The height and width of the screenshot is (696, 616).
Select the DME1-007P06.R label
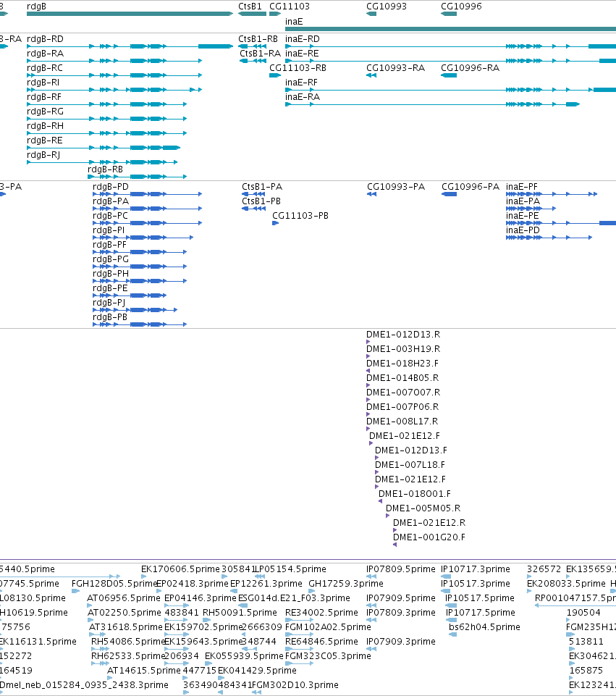pyautogui.click(x=402, y=407)
